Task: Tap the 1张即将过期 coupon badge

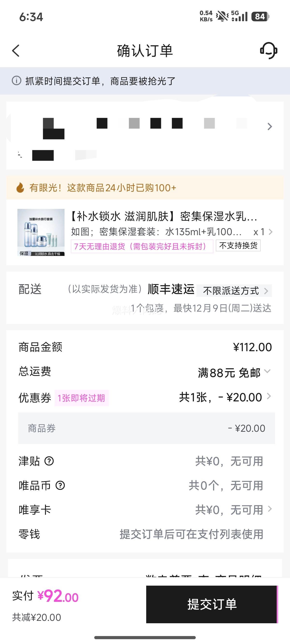Action: pyautogui.click(x=81, y=398)
